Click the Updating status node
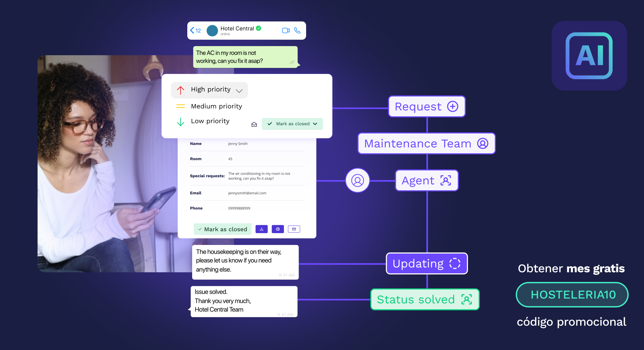This screenshot has width=644, height=350. tap(427, 263)
